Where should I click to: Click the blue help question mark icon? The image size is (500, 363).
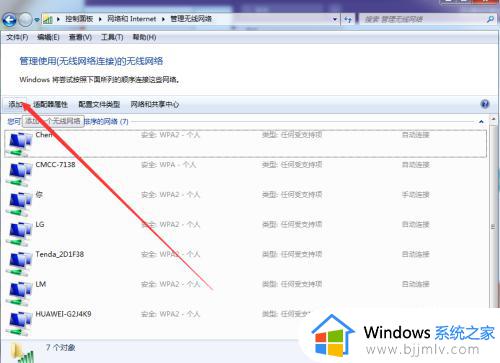point(485,104)
